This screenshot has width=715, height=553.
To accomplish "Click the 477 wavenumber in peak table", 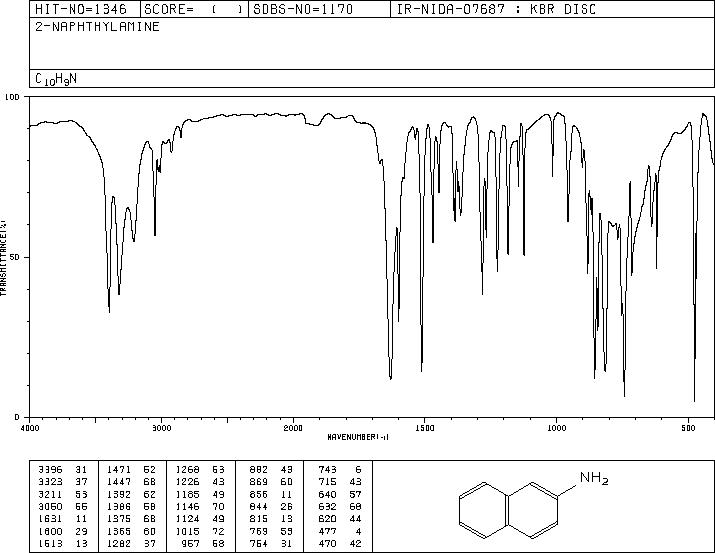I will pyautogui.click(x=327, y=531).
